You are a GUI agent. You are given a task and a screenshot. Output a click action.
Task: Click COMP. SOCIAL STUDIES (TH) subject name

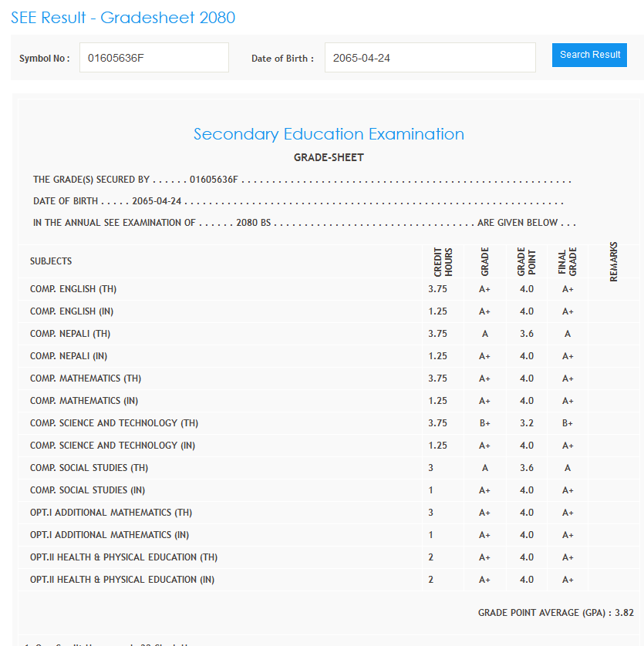pyautogui.click(x=89, y=468)
